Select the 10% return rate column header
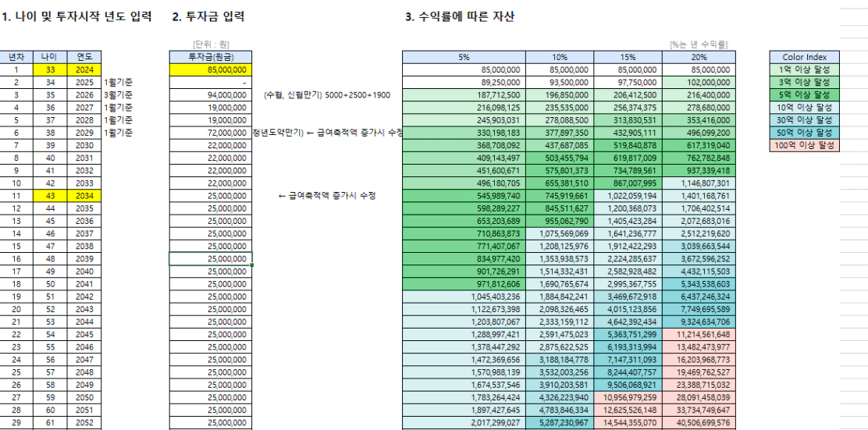 pyautogui.click(x=559, y=57)
